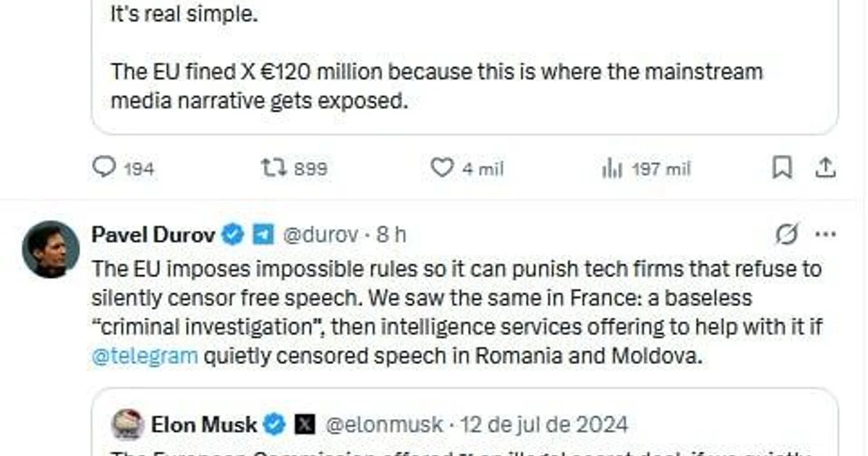Click Elon Musk's verified badge
This screenshot has width=868, height=456.
(x=275, y=424)
